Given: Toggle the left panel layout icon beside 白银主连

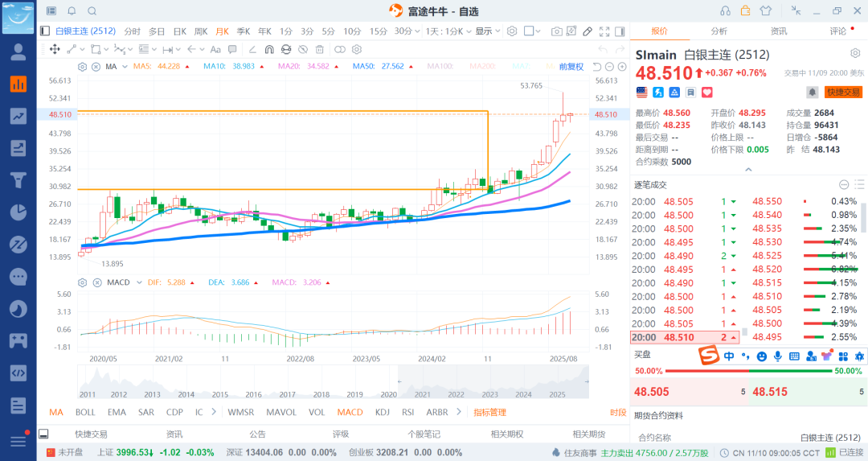Looking at the screenshot, I should tap(45, 31).
